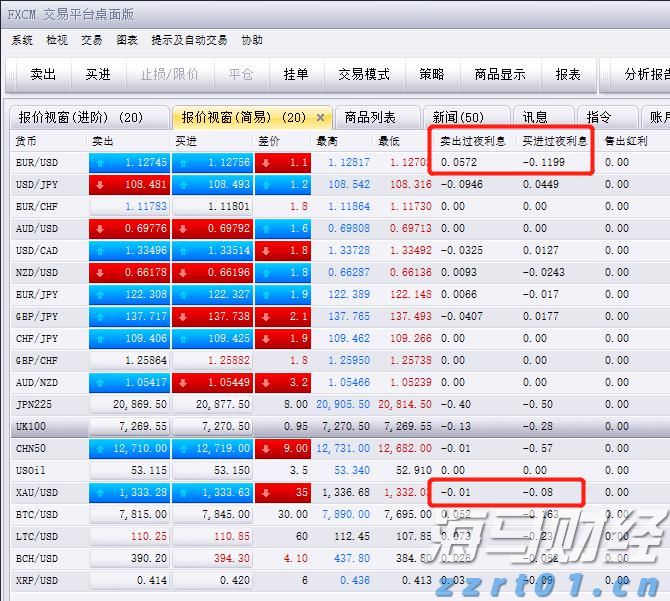670x601 pixels.
Task: Switch to the 新闻(50) tab
Action: coord(458,118)
